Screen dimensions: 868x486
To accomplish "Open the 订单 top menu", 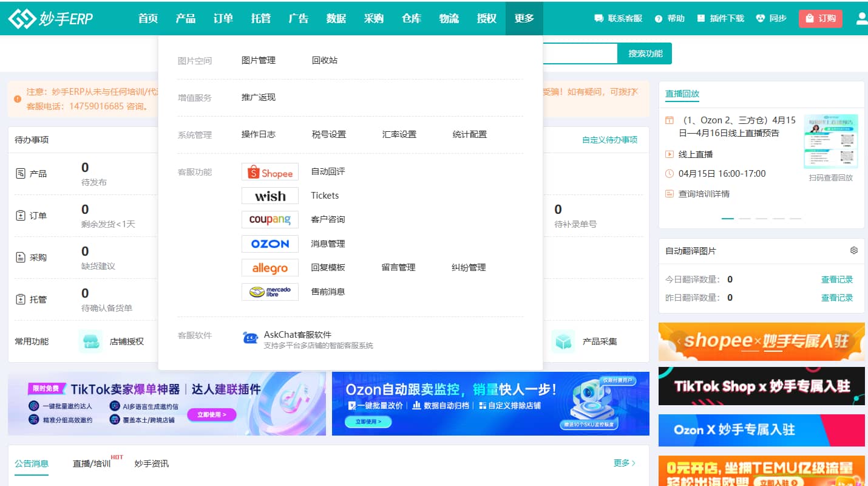I will tap(223, 18).
